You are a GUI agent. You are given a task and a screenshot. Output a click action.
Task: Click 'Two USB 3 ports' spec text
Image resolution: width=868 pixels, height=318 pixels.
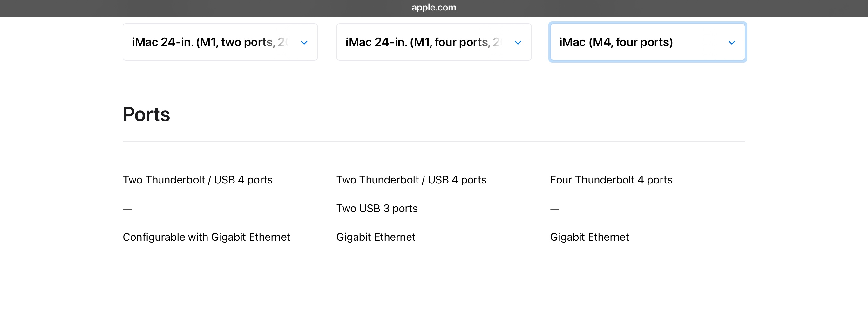tap(377, 208)
